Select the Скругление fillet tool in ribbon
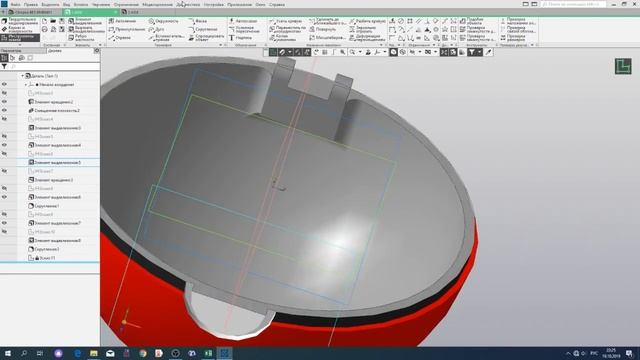 click(x=203, y=29)
